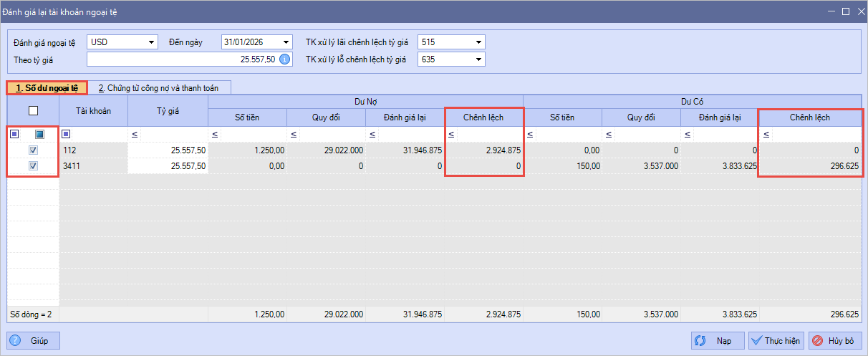Image resolution: width=868 pixels, height=356 pixels.
Task: Click the Tỷ giá column filter operator
Action: tap(135, 134)
